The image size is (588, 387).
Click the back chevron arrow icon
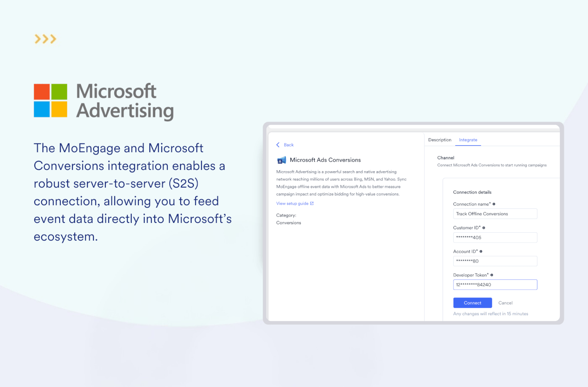(x=278, y=145)
